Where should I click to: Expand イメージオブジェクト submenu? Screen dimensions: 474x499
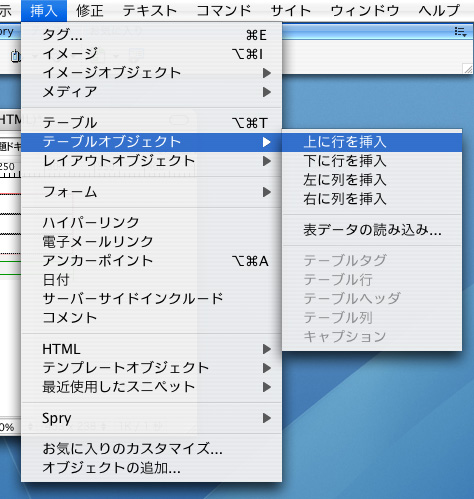click(x=152, y=73)
